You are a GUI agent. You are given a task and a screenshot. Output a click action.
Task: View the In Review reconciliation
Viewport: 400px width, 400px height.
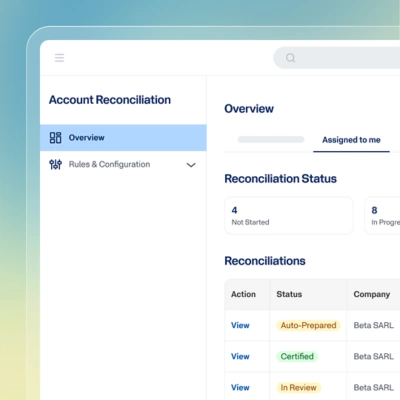(x=240, y=387)
